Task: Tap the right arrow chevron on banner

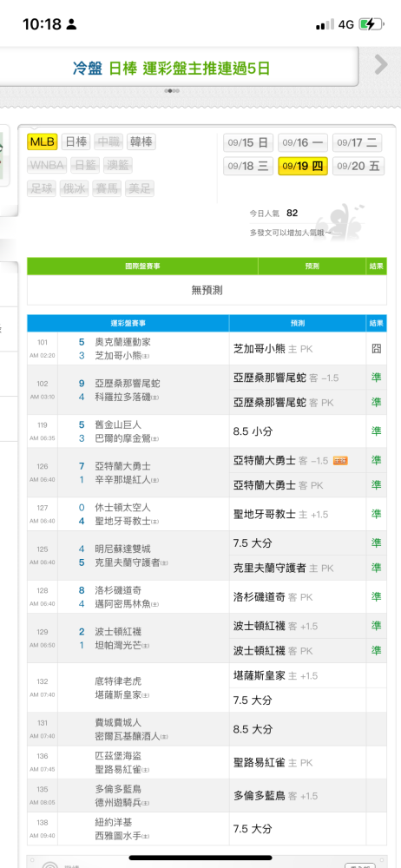Action: 380,65
